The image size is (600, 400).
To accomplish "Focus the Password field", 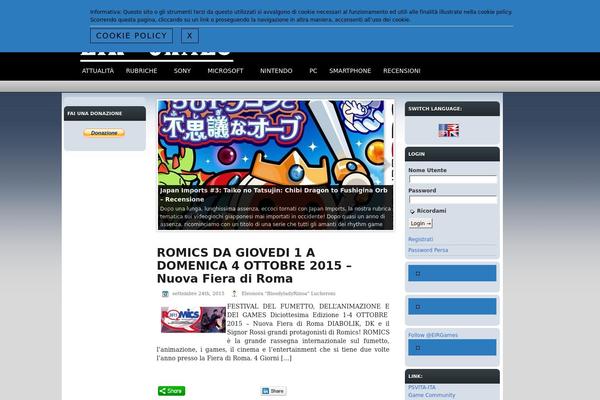I will pyautogui.click(x=453, y=199).
